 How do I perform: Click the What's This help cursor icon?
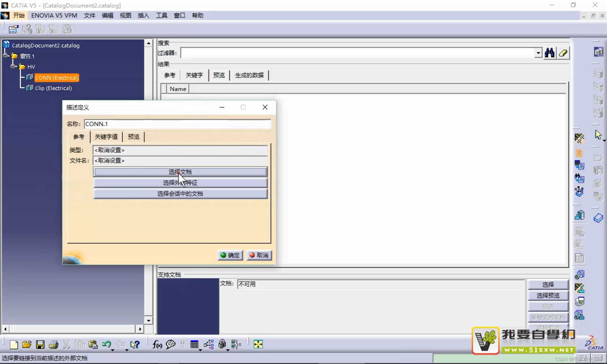[135, 344]
